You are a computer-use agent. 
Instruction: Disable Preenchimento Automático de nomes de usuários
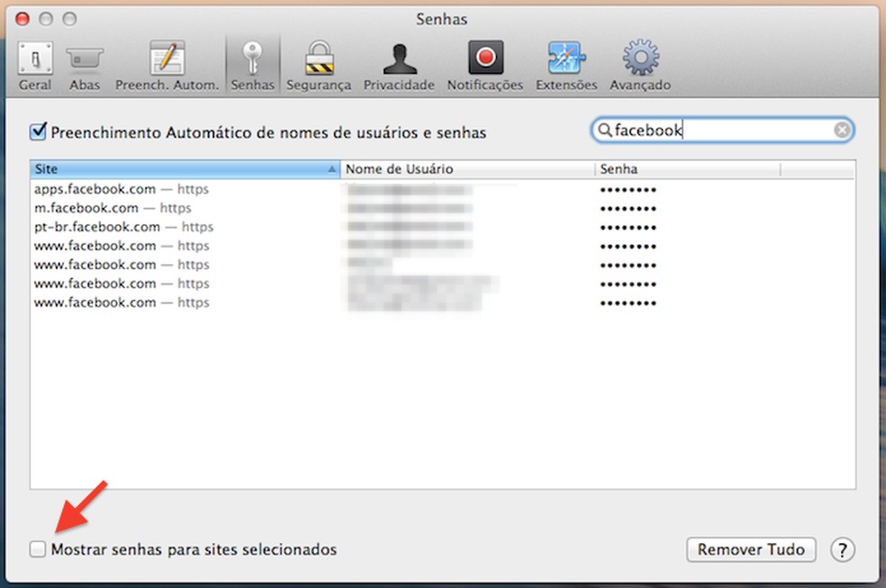(38, 131)
